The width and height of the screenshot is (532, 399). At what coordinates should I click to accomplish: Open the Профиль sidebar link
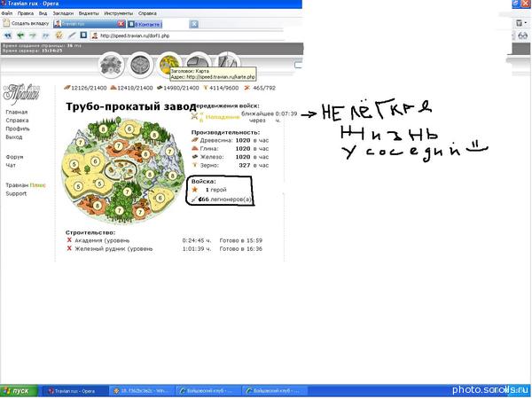coord(18,129)
